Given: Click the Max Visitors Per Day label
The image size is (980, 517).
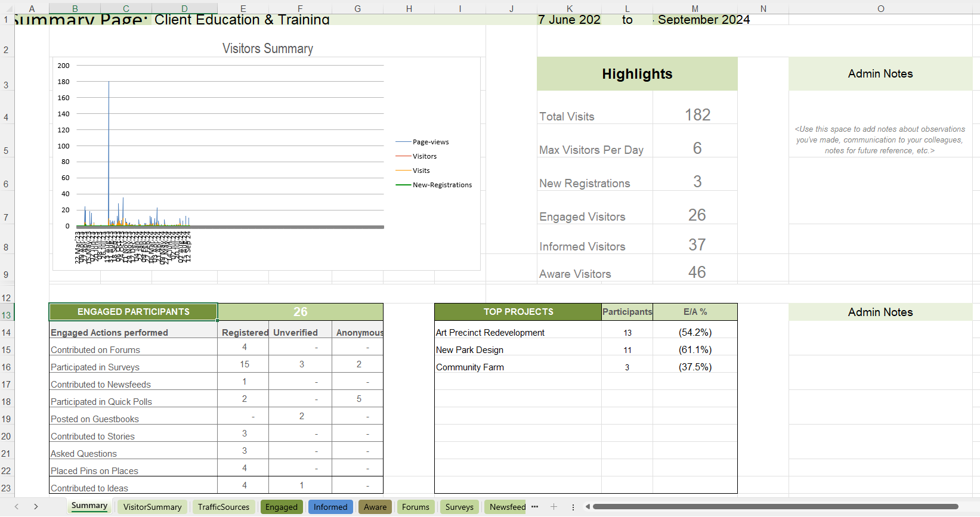Looking at the screenshot, I should 591,150.
